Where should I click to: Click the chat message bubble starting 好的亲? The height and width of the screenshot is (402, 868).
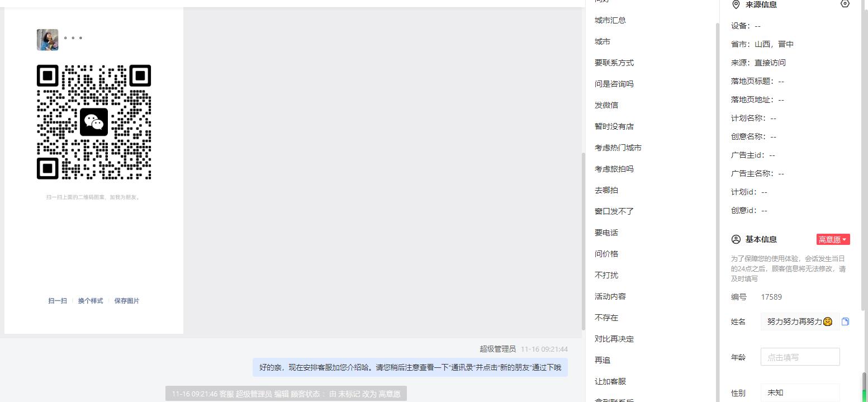(410, 367)
